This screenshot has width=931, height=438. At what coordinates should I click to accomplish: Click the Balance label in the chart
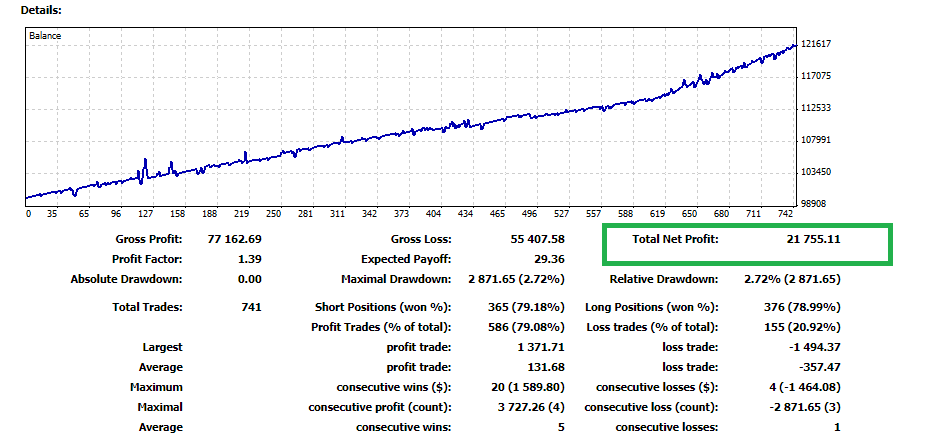(45, 36)
